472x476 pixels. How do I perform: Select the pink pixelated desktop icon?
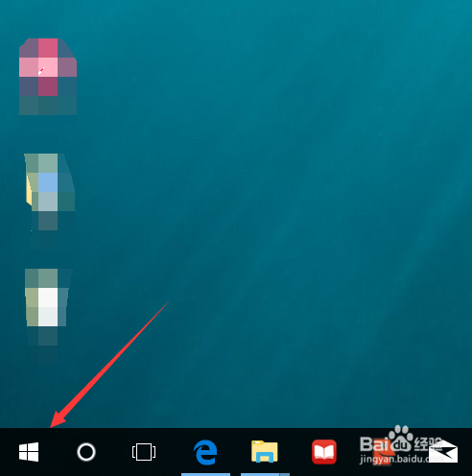48,77
